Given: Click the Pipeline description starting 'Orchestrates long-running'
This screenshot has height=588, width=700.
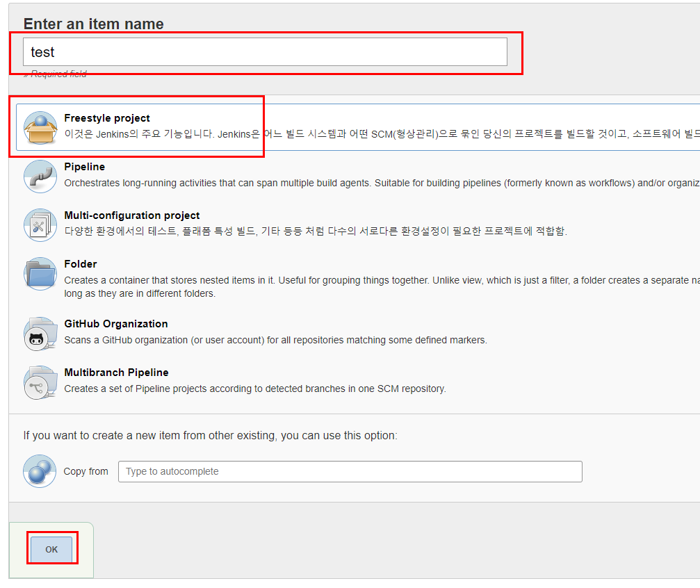Looking at the screenshot, I should tap(382, 183).
